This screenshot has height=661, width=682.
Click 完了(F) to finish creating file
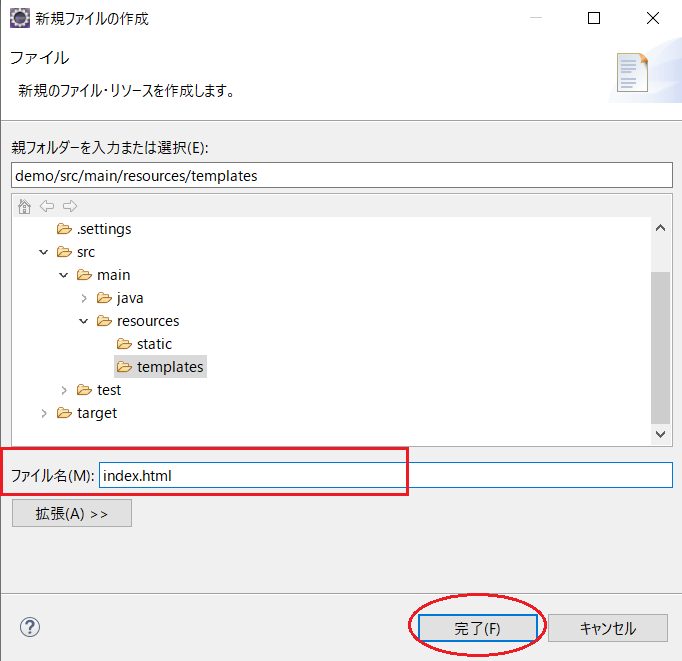click(x=478, y=628)
